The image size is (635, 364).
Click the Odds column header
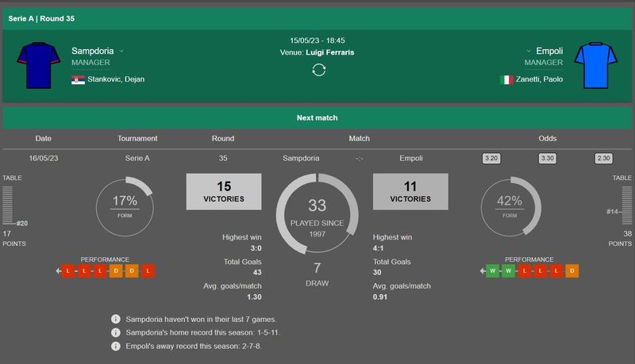(x=548, y=138)
